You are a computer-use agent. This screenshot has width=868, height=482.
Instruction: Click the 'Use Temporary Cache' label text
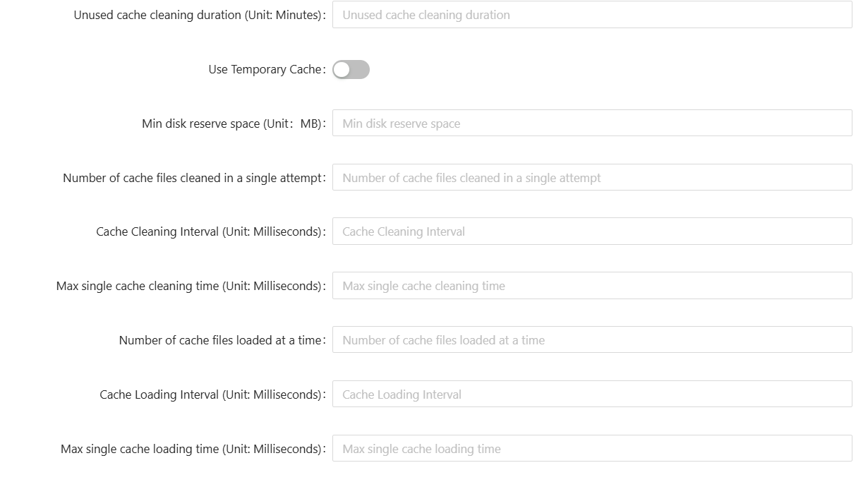coord(265,69)
